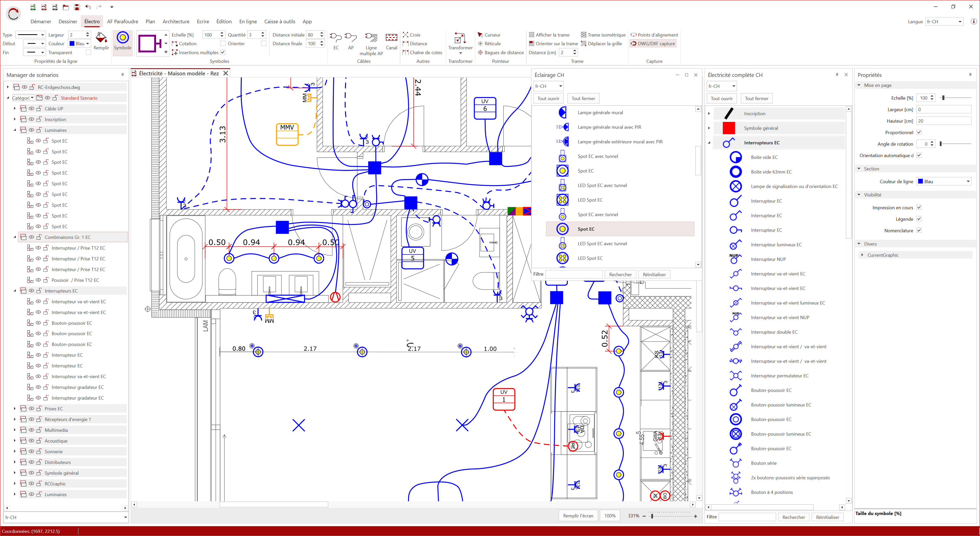Screen dimensions: 980x536
Task: Uncheck the Proportionnel checkbox
Action: 919,133
